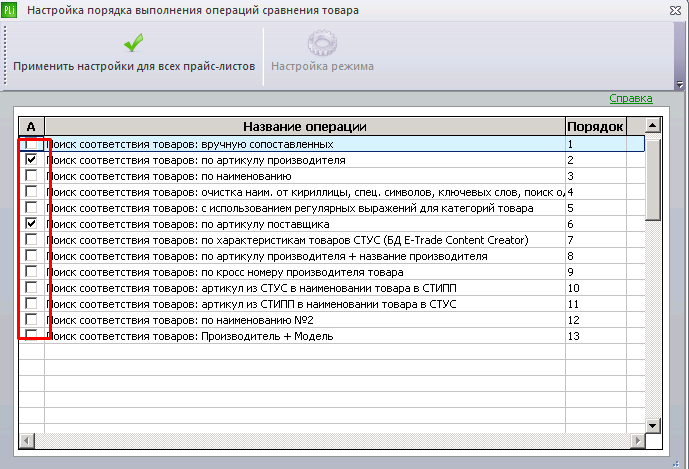Screen dimensions: 689x469
Task: Click the Настройка режима button label
Action: pyautogui.click(x=322, y=66)
